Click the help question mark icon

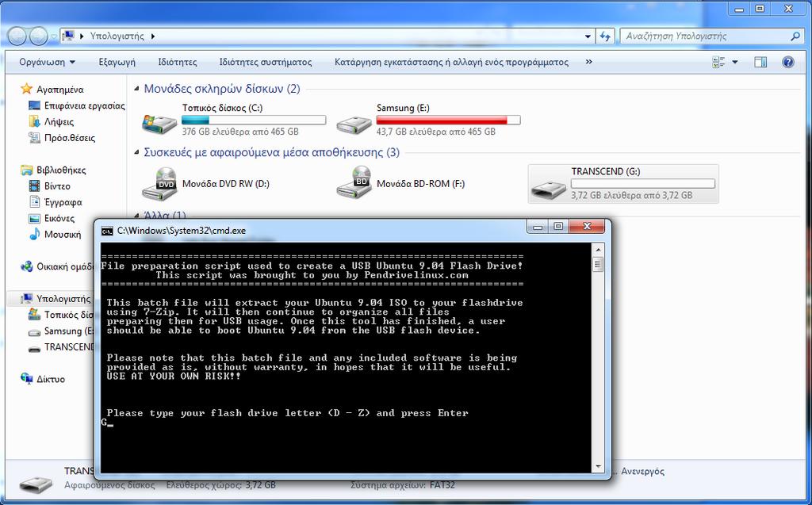pyautogui.click(x=787, y=62)
